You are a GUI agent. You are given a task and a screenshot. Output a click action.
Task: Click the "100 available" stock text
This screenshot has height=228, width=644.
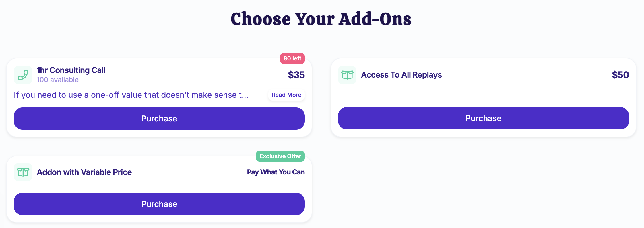pyautogui.click(x=58, y=80)
